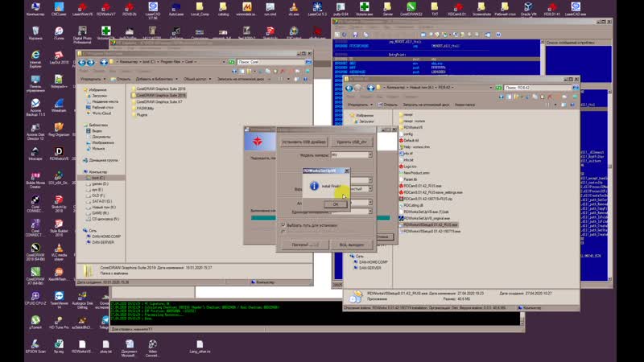The height and width of the screenshot is (362, 644).
Task: Open the CNCLaser desktop shortcut
Action: click(x=59, y=9)
